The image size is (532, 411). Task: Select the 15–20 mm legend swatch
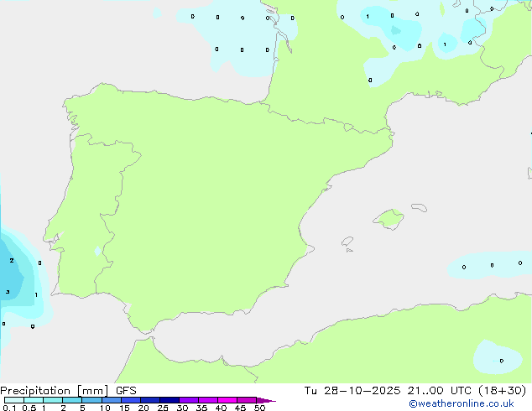pos(131,400)
